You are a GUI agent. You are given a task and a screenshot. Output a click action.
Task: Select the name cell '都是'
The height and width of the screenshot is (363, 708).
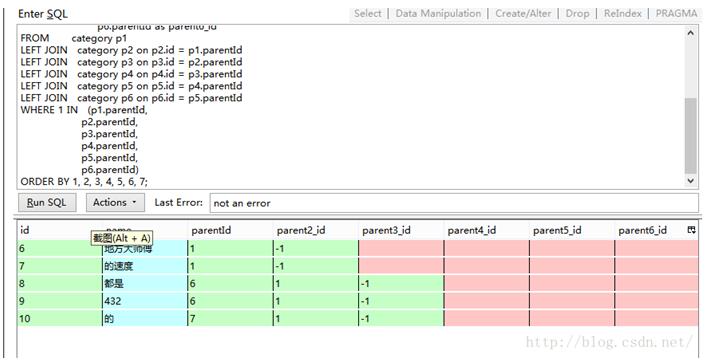pos(145,284)
